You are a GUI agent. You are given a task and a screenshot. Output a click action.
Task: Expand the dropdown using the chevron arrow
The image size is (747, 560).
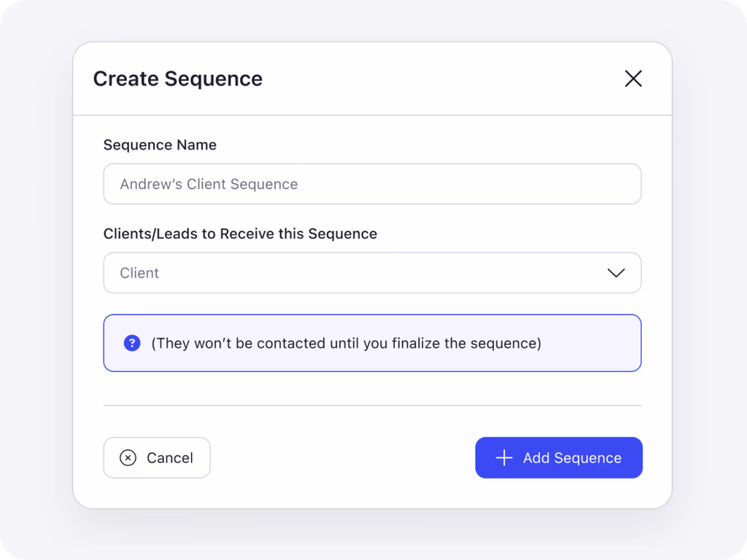(x=616, y=273)
